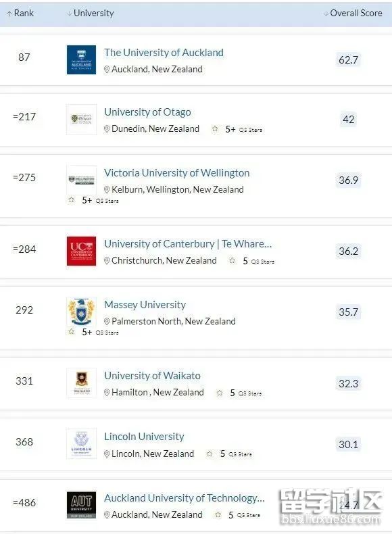This screenshot has height=534, width=392.
Task: Sort the list by Rank column
Action: tap(20, 13)
